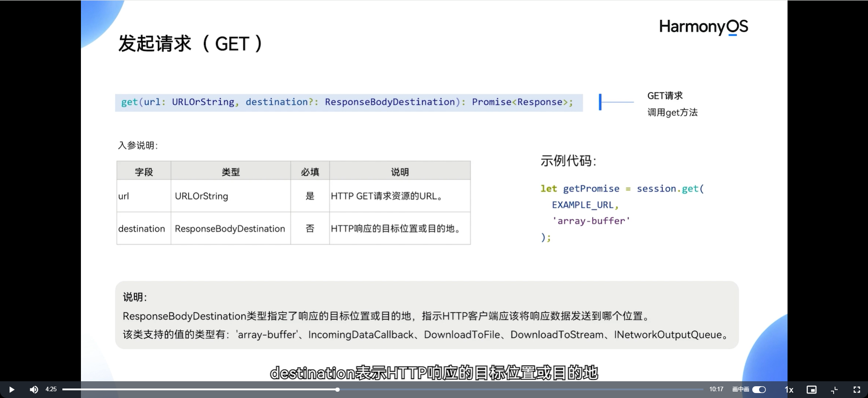Click the 示例代码 heading

click(x=568, y=161)
